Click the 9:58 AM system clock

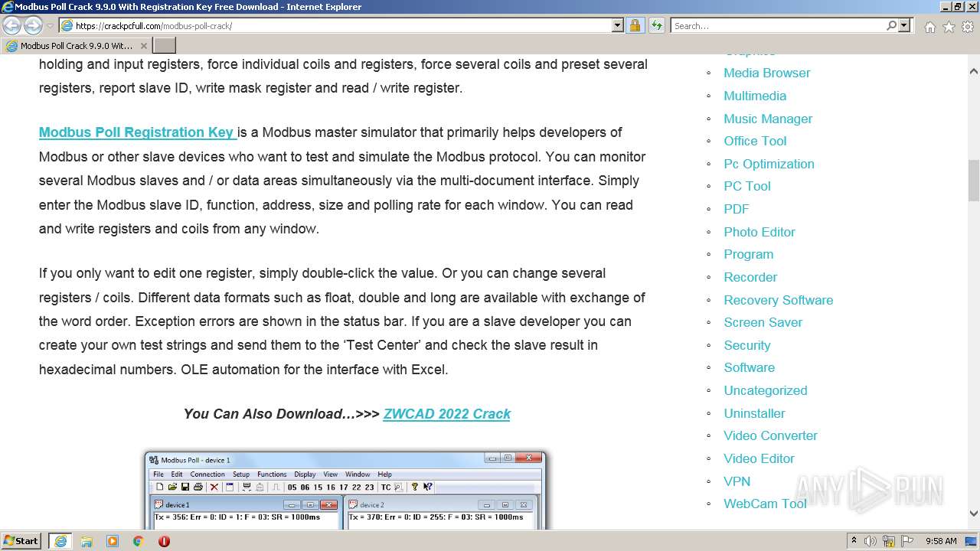(941, 541)
